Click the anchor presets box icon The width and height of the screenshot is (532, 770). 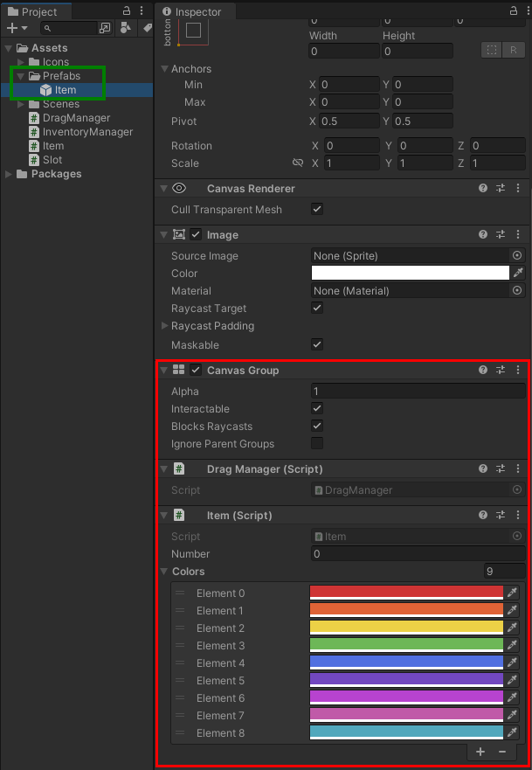coord(193,31)
